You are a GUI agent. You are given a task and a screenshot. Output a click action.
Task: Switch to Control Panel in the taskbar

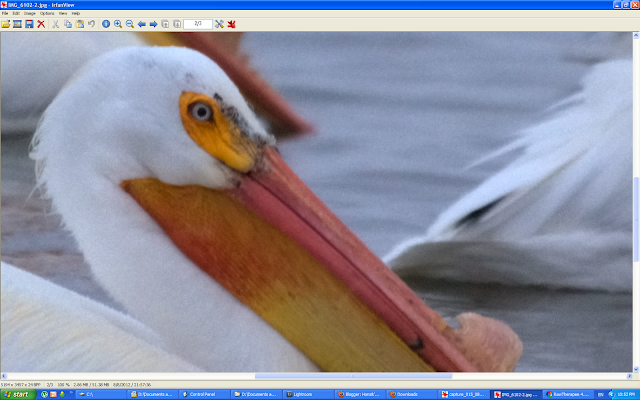click(x=204, y=394)
